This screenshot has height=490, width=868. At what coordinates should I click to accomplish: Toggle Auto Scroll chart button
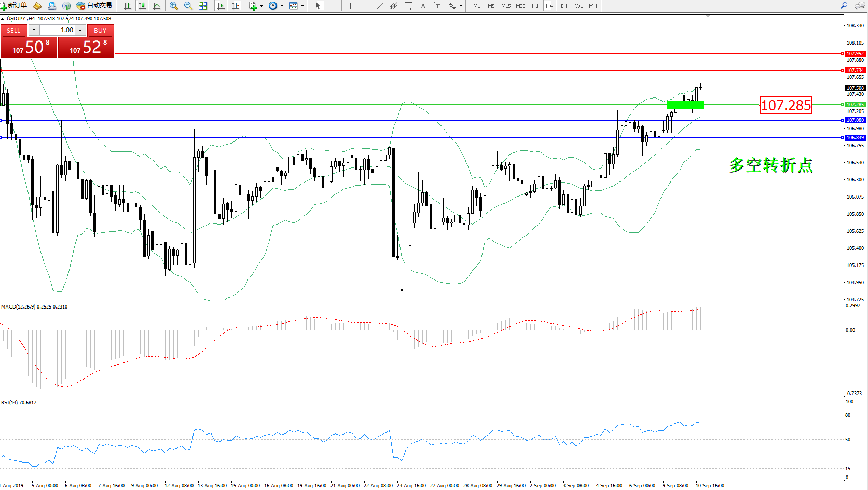point(221,6)
